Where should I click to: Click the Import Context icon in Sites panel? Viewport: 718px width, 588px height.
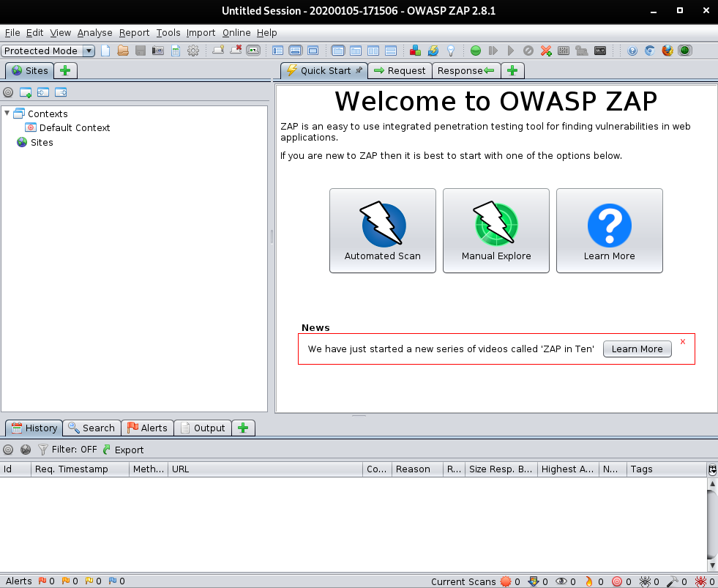click(43, 92)
